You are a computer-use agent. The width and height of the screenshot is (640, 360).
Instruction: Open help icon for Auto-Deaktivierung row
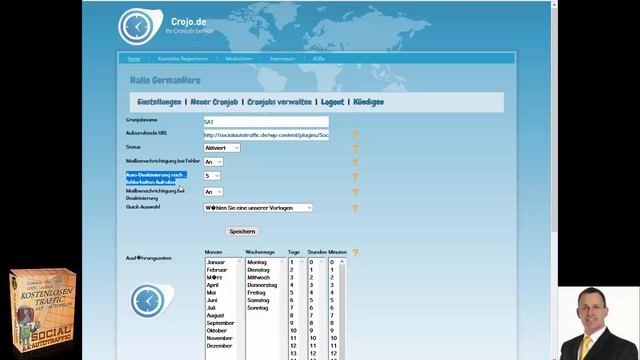point(355,176)
